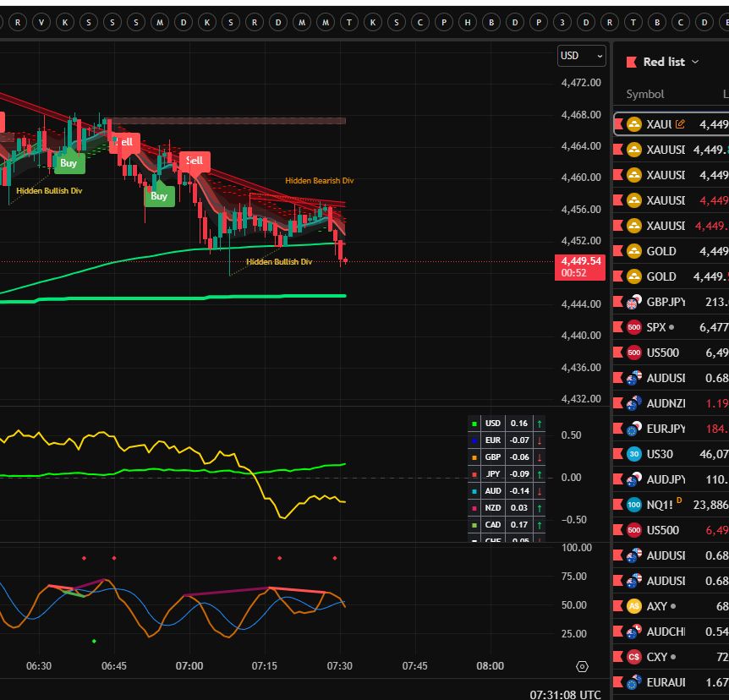The image size is (729, 700).
Task: Select the EURJPY row in watchlist
Action: [668, 429]
